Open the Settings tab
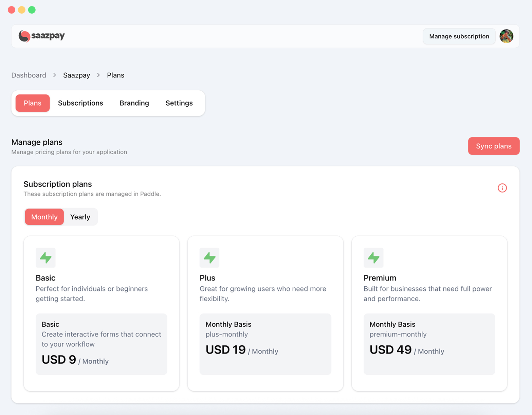Image resolution: width=532 pixels, height=415 pixels. [x=179, y=103]
